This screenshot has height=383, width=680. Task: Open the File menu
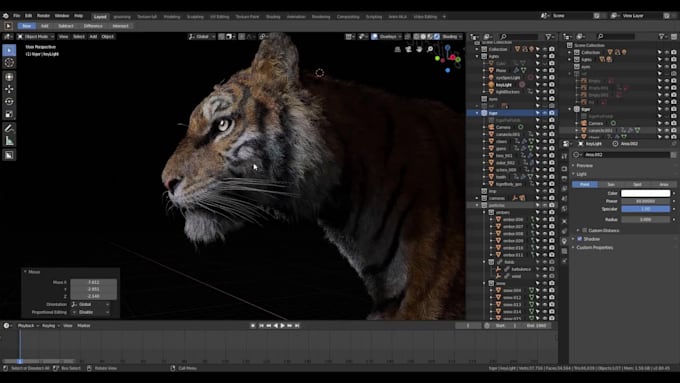click(16, 16)
